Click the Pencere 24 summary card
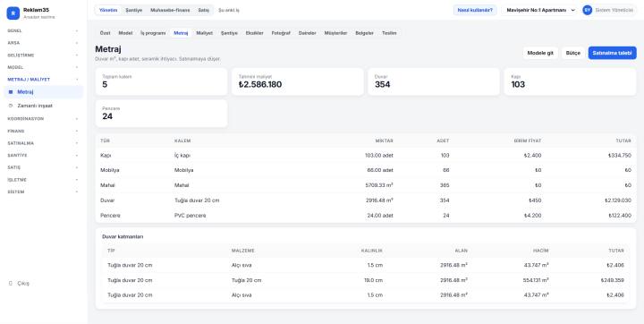Screen dimensions: 644x324 coord(161,114)
